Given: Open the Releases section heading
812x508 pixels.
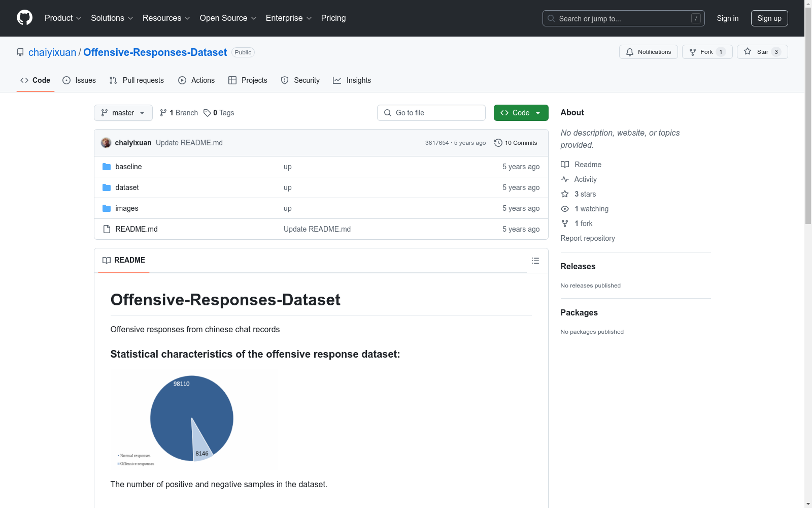Looking at the screenshot, I should tap(578, 266).
